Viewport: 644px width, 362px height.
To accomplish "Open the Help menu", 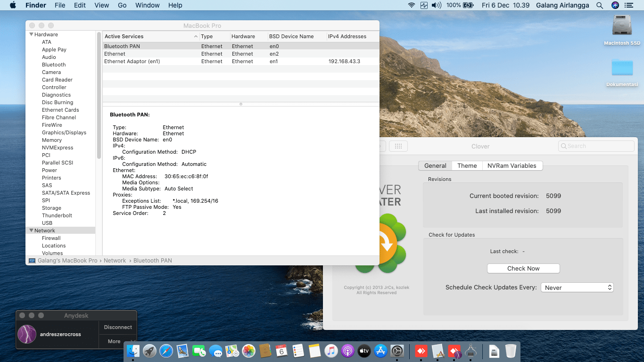I will [175, 5].
